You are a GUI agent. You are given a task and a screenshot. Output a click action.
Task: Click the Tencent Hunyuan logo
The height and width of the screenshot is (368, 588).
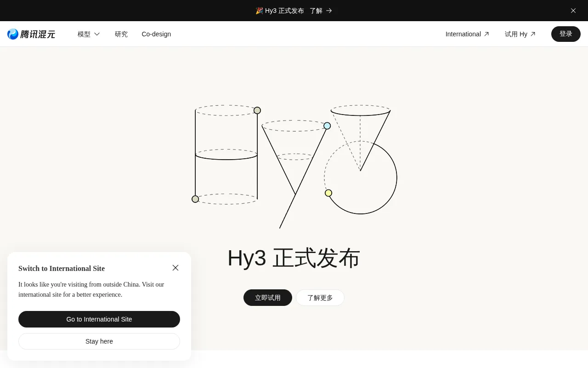31,34
